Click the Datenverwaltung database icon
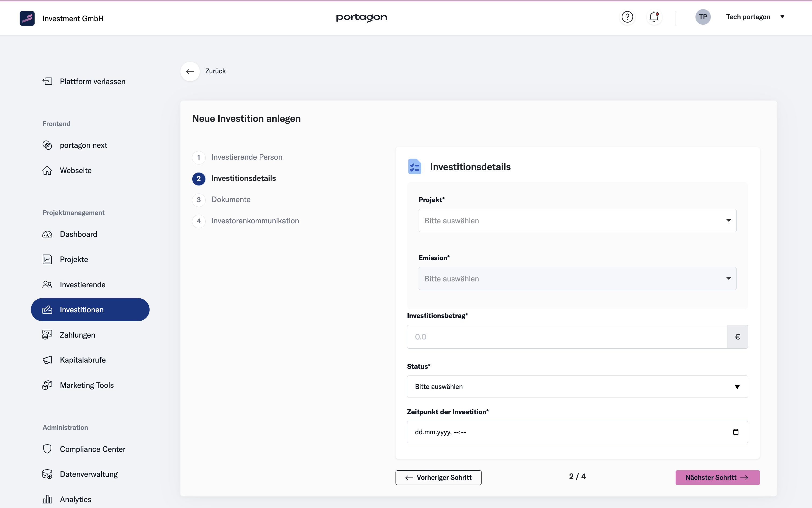The height and width of the screenshot is (508, 812). [47, 474]
